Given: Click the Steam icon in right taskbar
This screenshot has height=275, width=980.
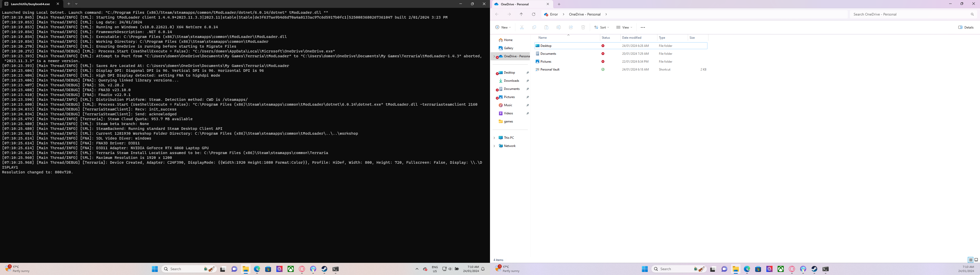Looking at the screenshot, I should (x=814, y=269).
